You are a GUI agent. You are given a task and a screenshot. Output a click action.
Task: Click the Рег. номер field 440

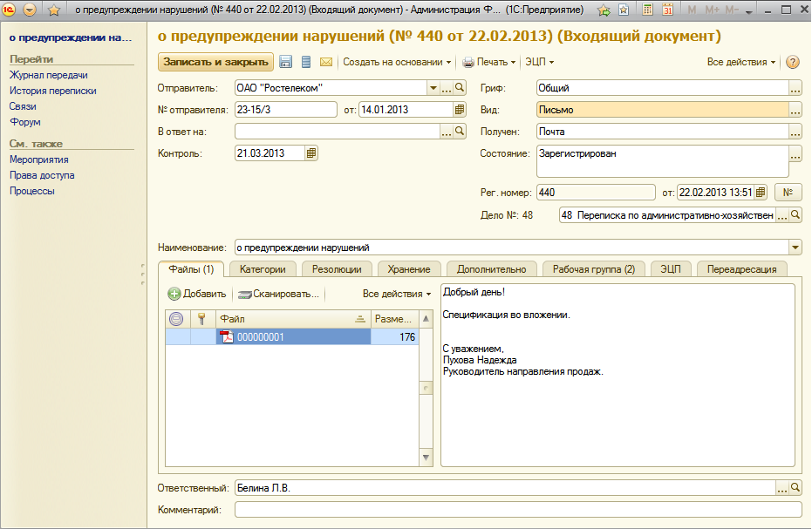click(x=596, y=193)
